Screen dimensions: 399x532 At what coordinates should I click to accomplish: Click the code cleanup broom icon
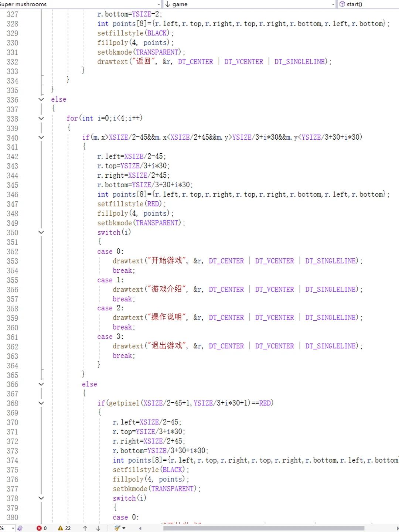(x=117, y=528)
